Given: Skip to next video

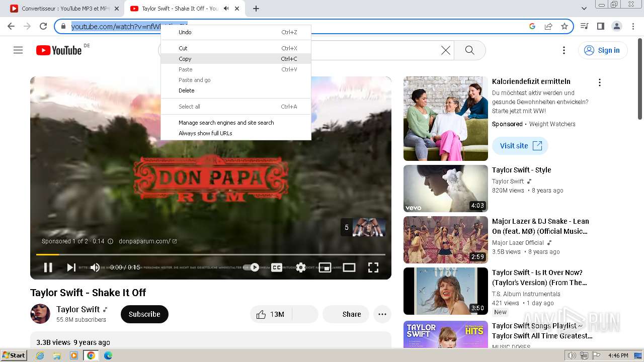Looking at the screenshot, I should tap(71, 267).
